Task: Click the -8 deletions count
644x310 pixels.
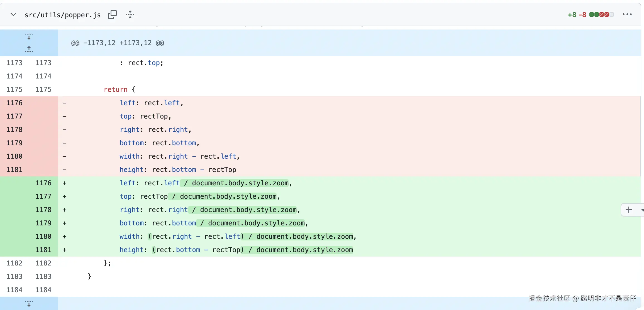Action: point(582,15)
